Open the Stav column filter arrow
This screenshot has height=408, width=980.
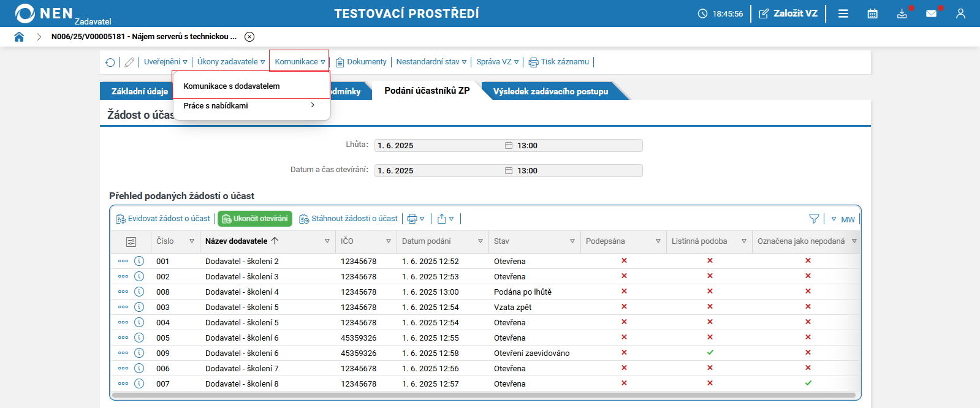point(572,241)
